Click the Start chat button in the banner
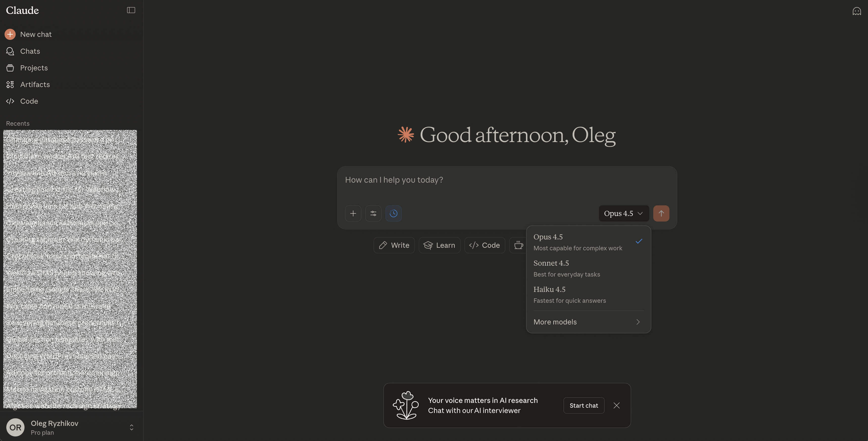 click(584, 405)
